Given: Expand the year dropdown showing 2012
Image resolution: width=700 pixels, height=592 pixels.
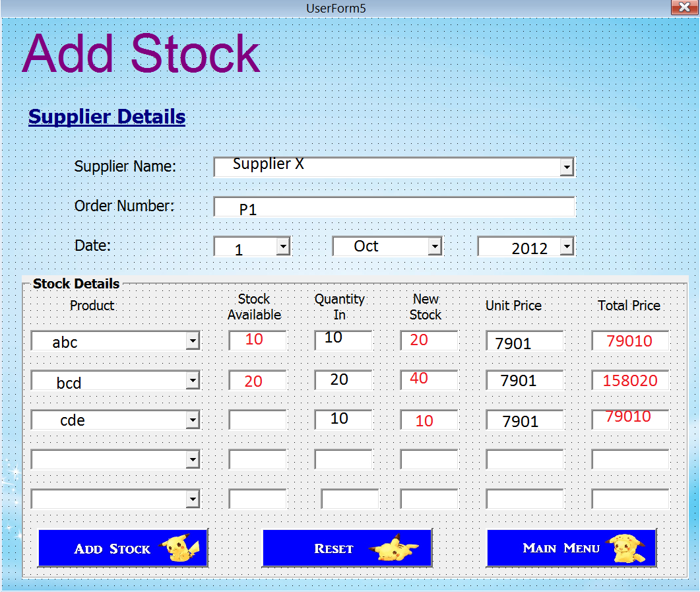Looking at the screenshot, I should pos(567,246).
